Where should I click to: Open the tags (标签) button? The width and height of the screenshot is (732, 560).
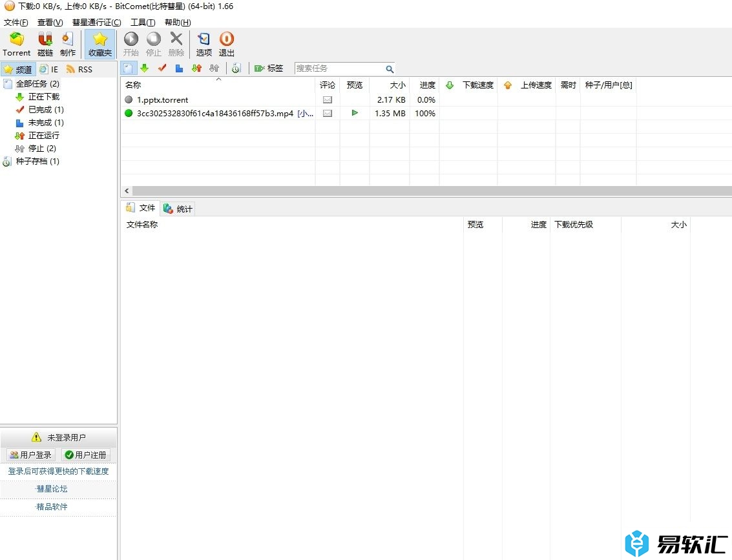[269, 68]
